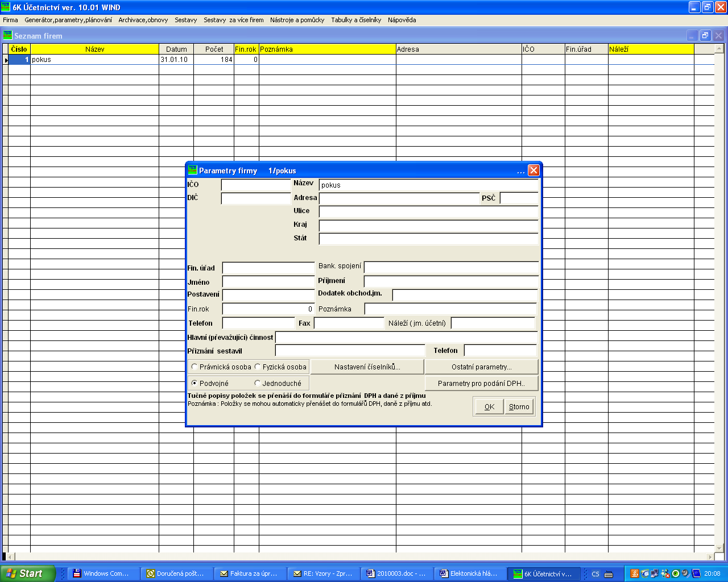Click count cell 184 in firm list
Image resolution: width=728 pixels, height=582 pixels.
pos(214,60)
